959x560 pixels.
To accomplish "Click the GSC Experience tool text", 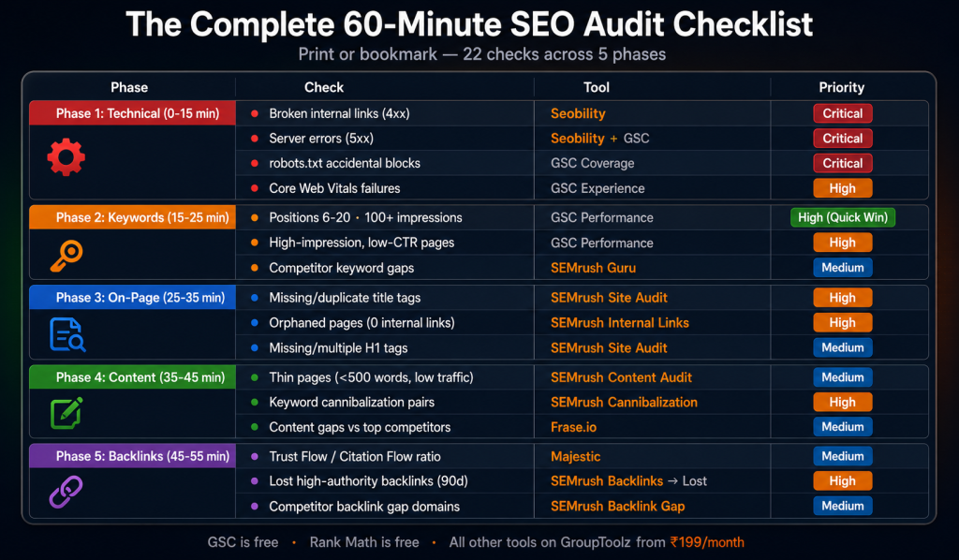I will (598, 188).
